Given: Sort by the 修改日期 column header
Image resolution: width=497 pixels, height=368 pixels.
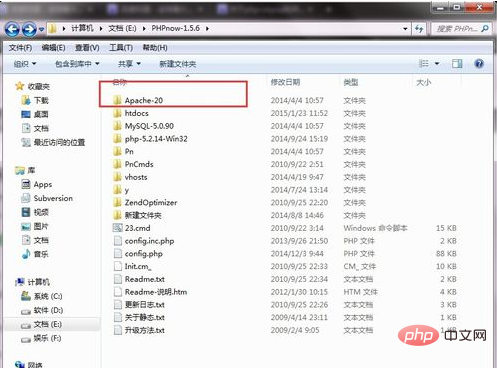Looking at the screenshot, I should (x=285, y=82).
